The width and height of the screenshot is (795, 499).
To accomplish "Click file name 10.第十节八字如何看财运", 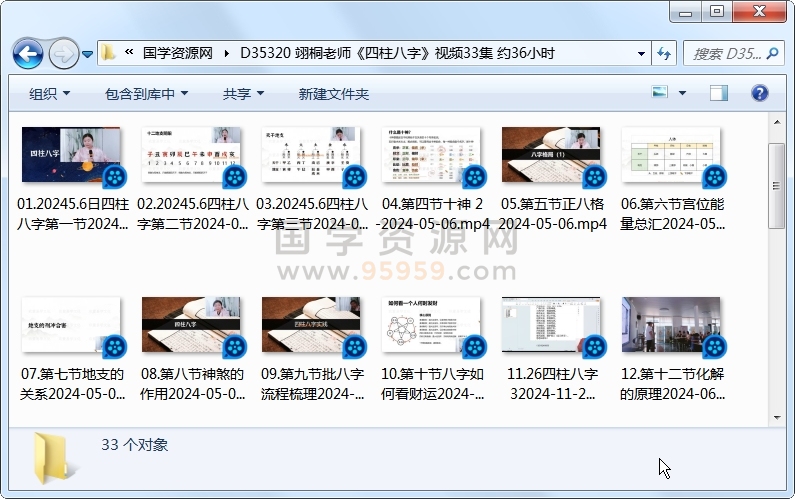I will (x=432, y=384).
